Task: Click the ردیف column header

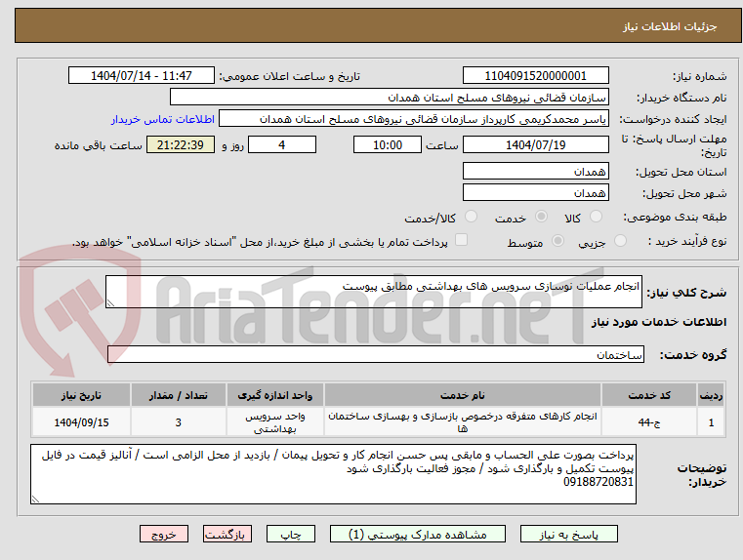Action: click(x=711, y=395)
